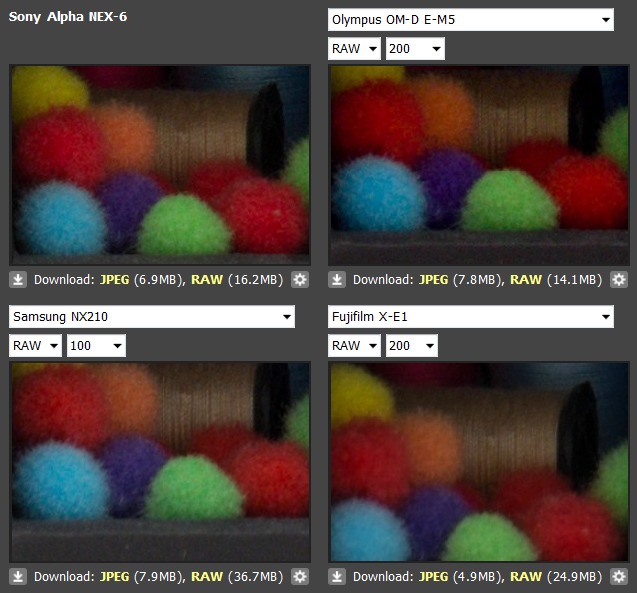This screenshot has height=593, width=637.
Task: Download the Olympus E-M5 RAW file
Action: (526, 280)
